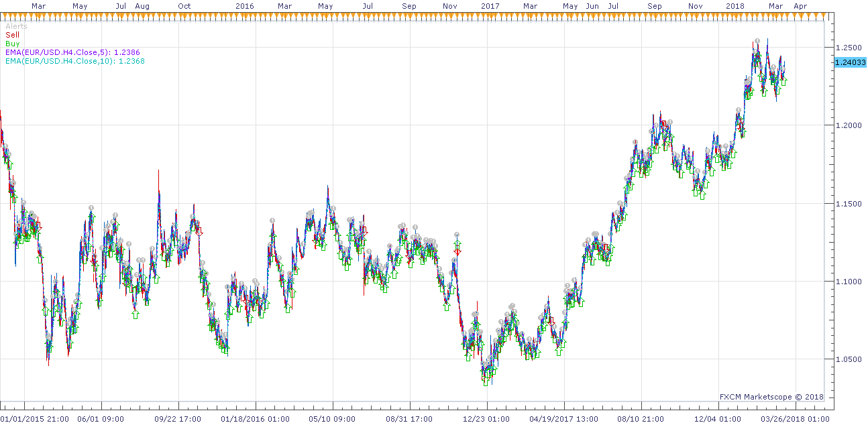The width and height of the screenshot is (868, 427).
Task: Select the red 'Sell' legend label
Action: tap(12, 35)
